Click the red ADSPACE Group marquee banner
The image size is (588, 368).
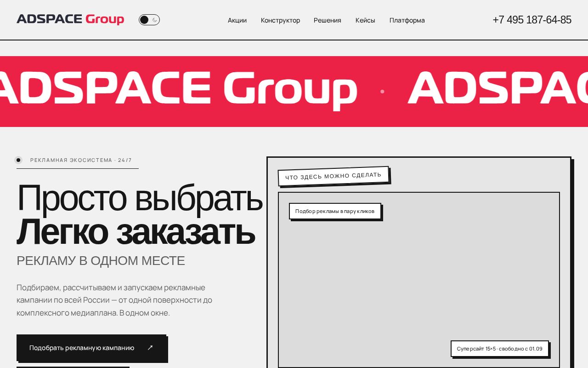point(294,92)
